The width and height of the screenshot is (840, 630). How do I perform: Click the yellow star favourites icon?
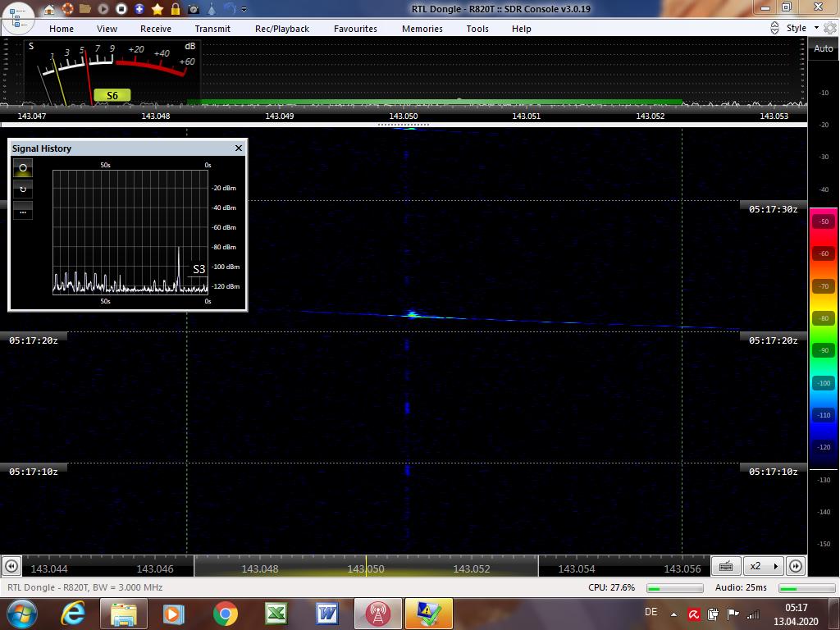point(157,9)
